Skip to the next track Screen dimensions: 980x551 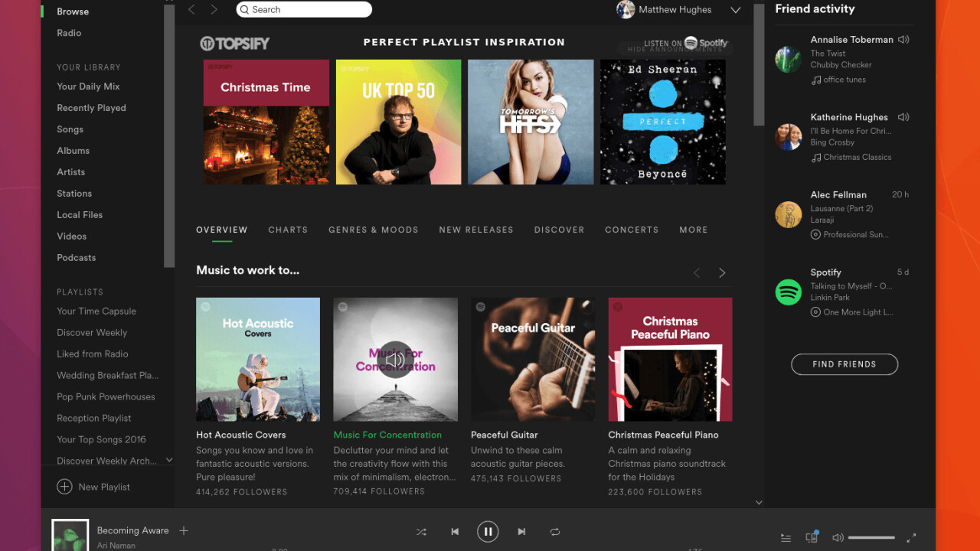point(521,531)
